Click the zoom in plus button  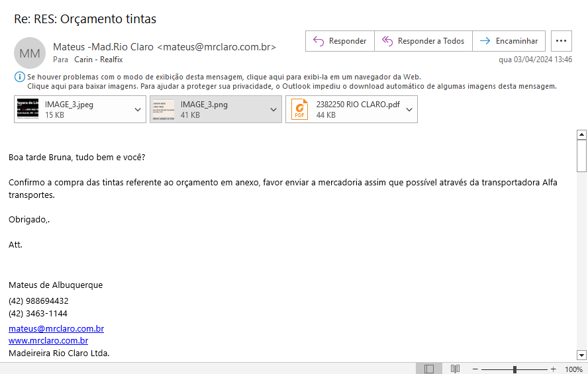click(x=554, y=369)
